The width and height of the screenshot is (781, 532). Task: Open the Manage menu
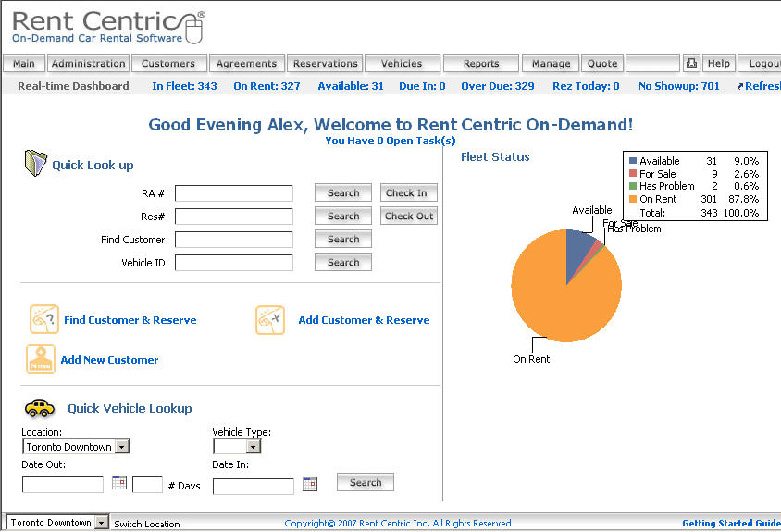(x=551, y=63)
